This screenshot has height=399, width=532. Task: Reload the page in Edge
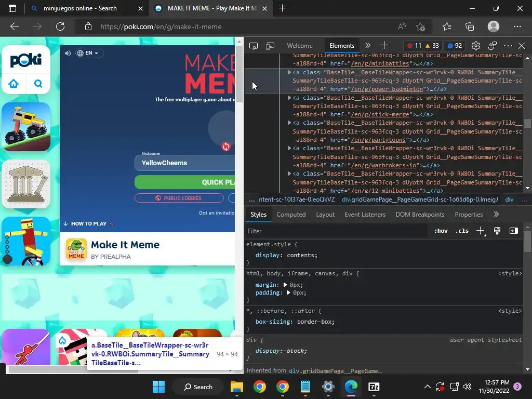[x=60, y=26]
